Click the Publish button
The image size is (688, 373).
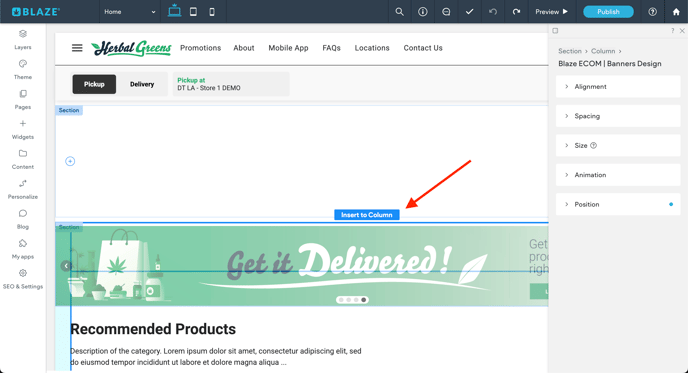pyautogui.click(x=608, y=12)
